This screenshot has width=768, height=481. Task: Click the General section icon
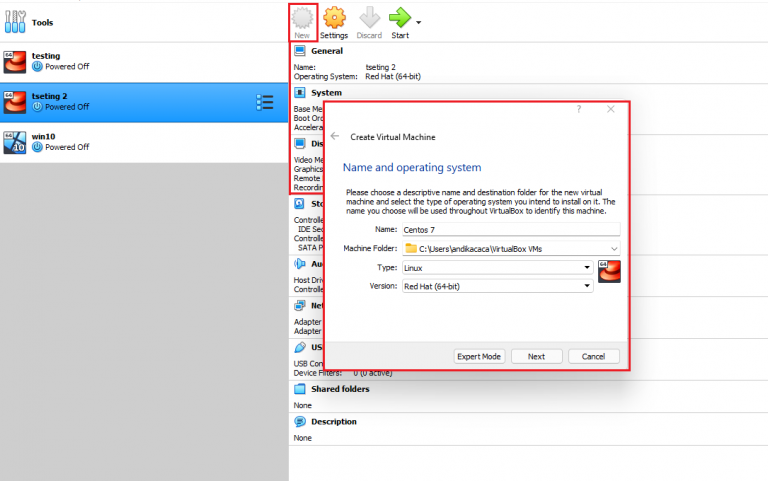300,51
